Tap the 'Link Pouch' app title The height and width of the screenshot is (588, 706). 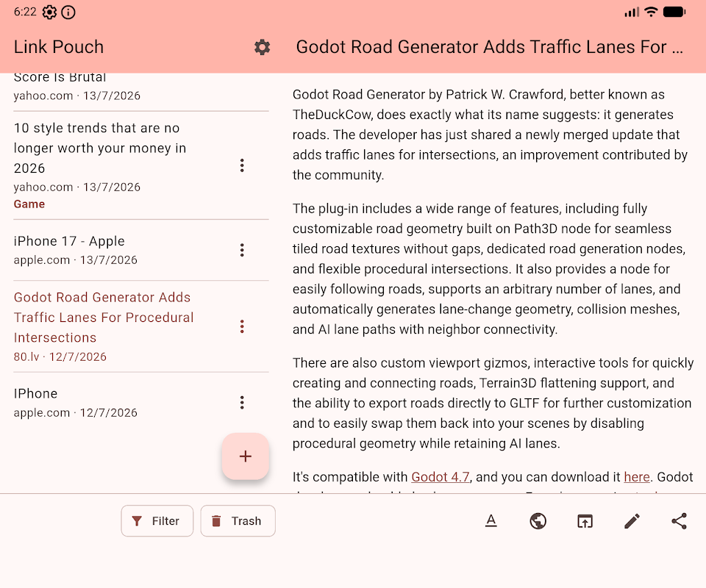pos(59,47)
